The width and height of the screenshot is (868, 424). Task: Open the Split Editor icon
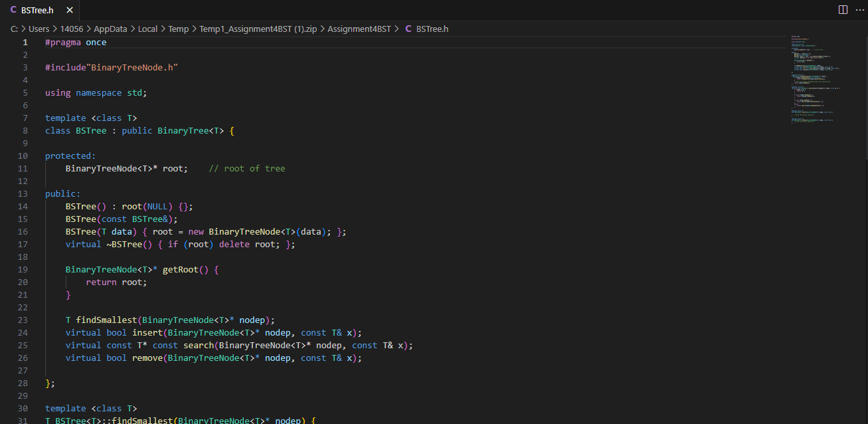pos(843,9)
